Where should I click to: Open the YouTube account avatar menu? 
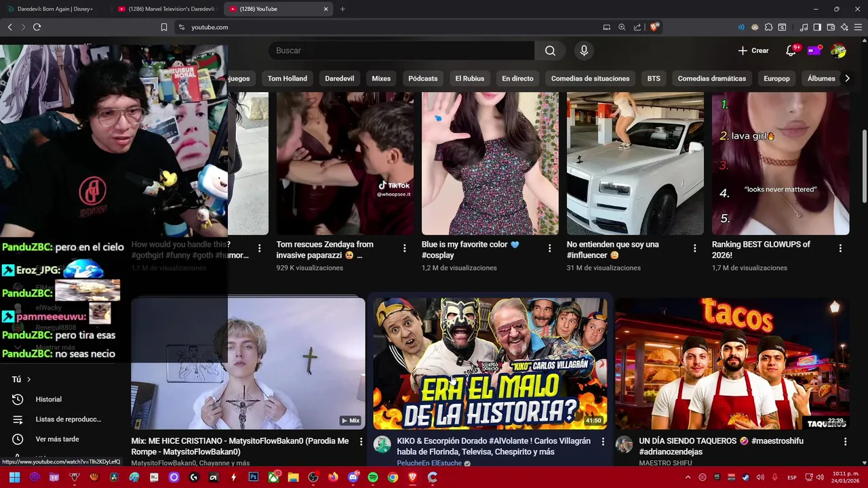tap(838, 51)
